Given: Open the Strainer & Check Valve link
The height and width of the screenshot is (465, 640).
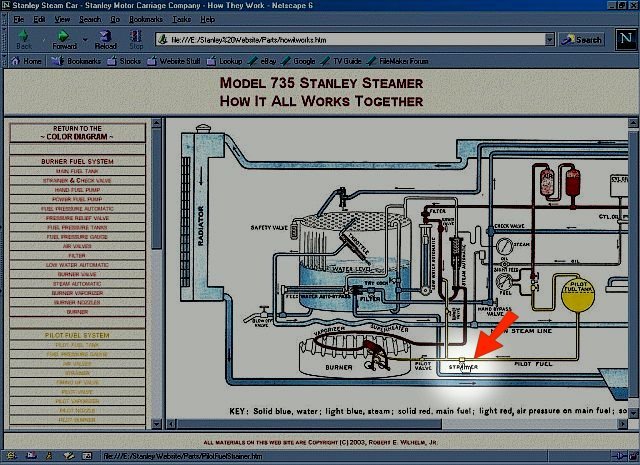Looking at the screenshot, I should pyautogui.click(x=77, y=180).
